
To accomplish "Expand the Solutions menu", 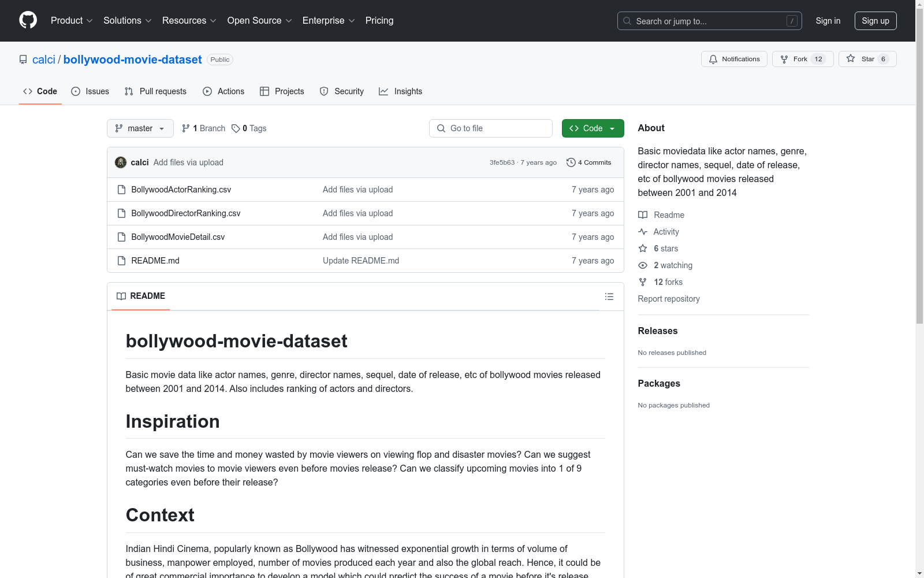I will point(128,21).
